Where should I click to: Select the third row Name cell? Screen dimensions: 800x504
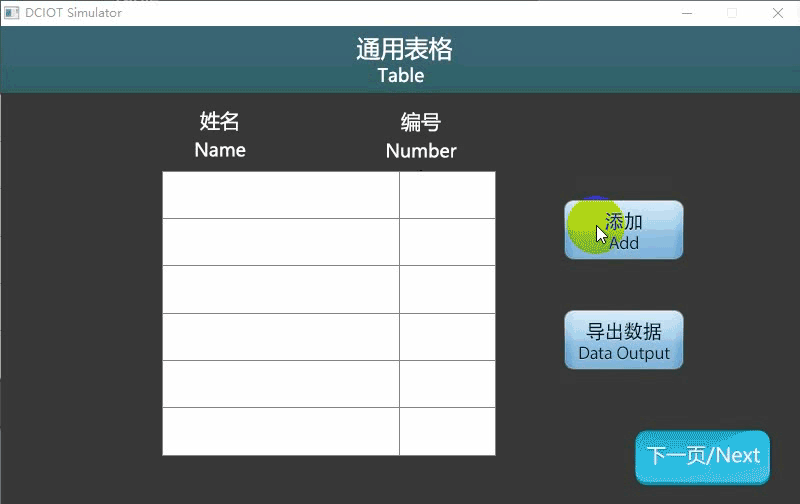click(281, 289)
